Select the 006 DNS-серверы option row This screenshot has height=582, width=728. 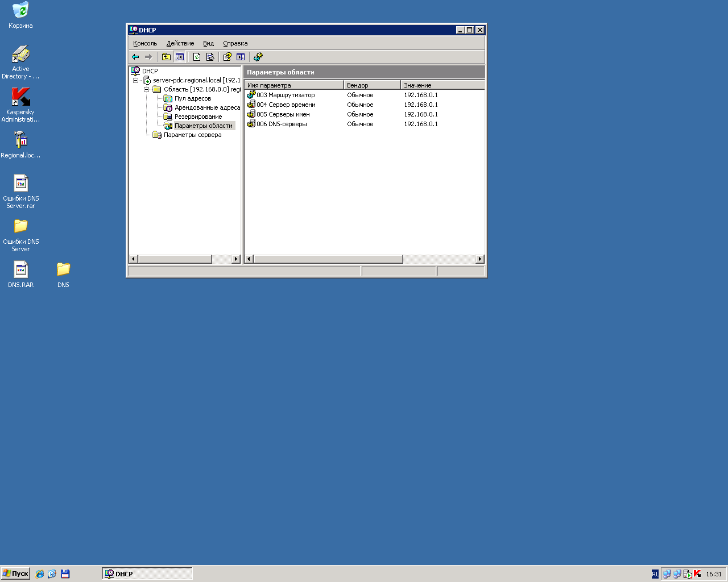pyautogui.click(x=365, y=124)
